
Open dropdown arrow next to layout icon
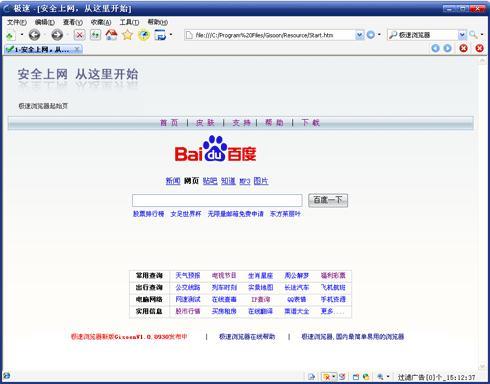(x=171, y=35)
